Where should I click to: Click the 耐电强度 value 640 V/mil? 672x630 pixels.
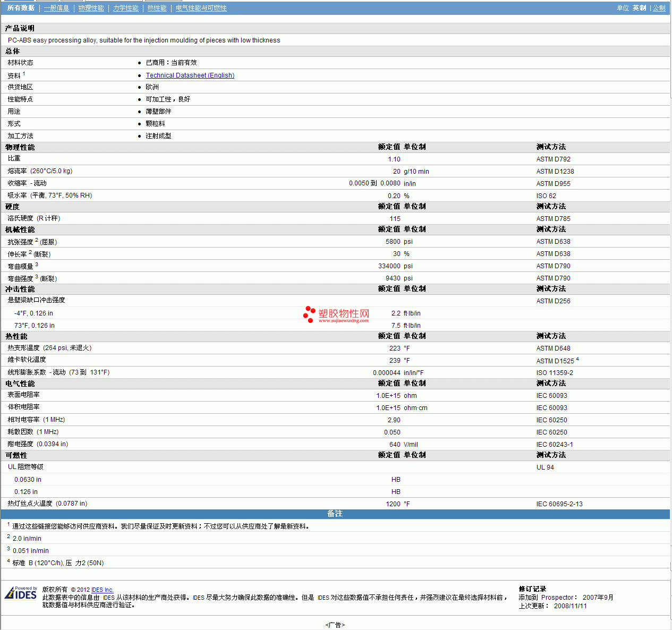pos(404,445)
